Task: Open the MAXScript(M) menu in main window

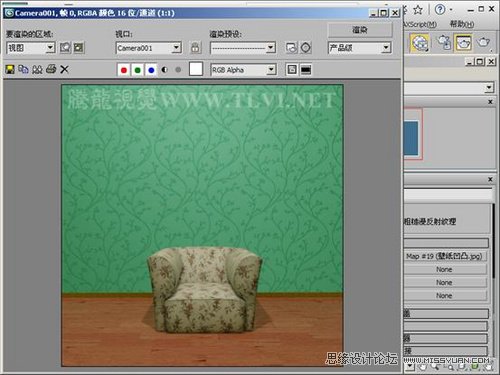Action: (x=420, y=24)
